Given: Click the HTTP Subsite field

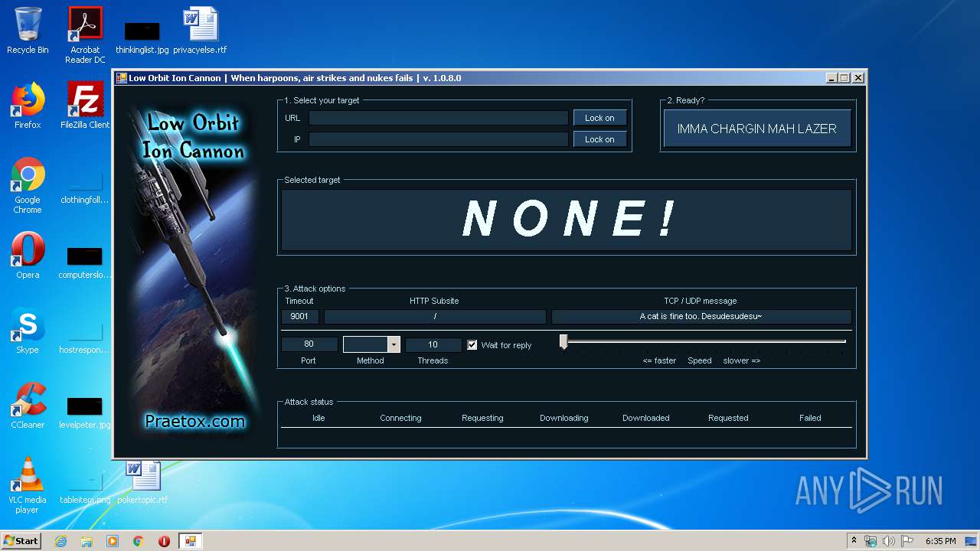Looking at the screenshot, I should [435, 317].
